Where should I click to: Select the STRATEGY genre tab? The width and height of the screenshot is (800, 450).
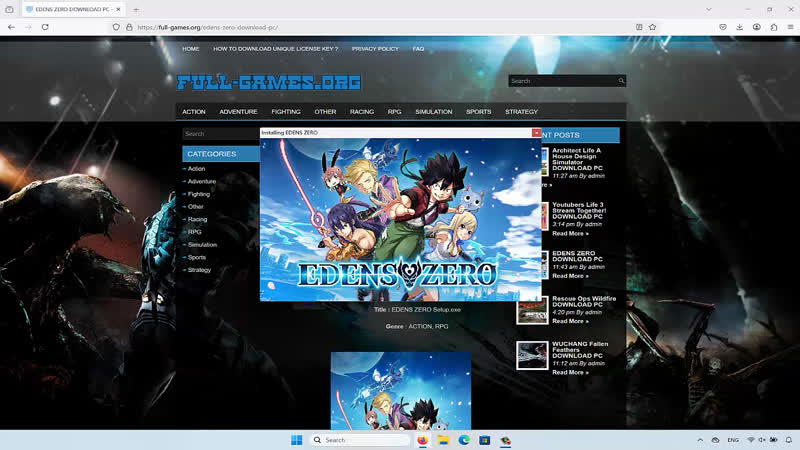[x=521, y=112]
